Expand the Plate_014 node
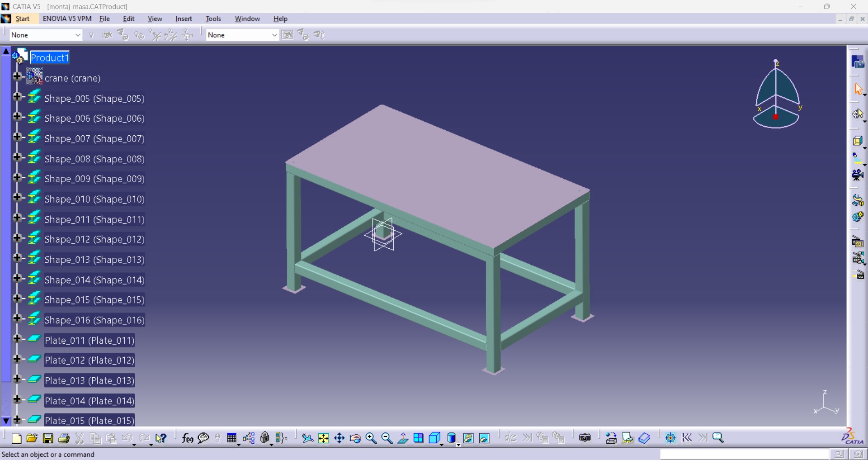 click(x=17, y=399)
